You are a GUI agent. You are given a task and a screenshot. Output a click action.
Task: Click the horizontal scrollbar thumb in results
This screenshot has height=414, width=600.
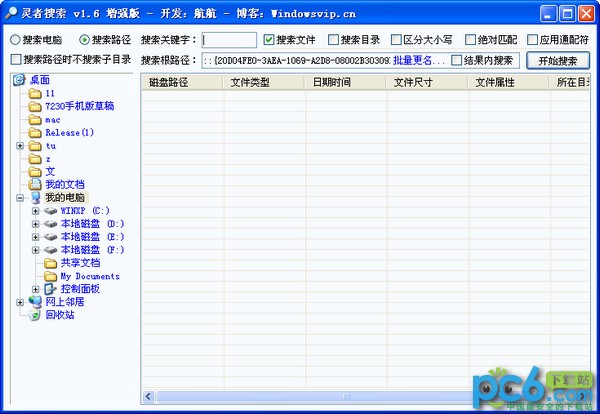click(x=346, y=396)
